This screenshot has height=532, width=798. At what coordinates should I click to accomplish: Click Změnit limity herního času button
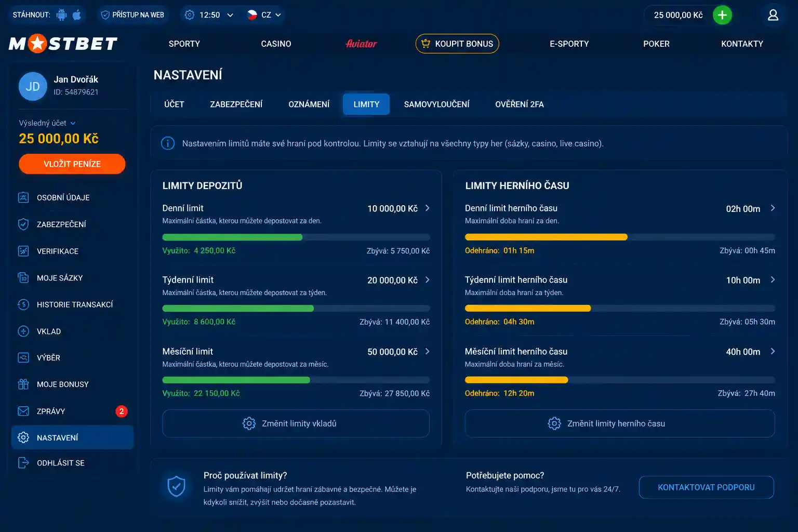coord(620,423)
